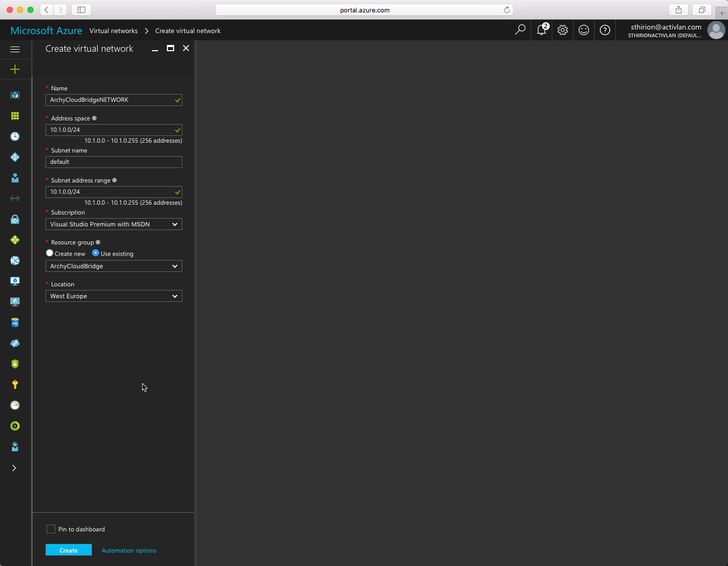Open Monitor gauge icon in sidebar
Screen dimensions: 728x566
[15, 405]
